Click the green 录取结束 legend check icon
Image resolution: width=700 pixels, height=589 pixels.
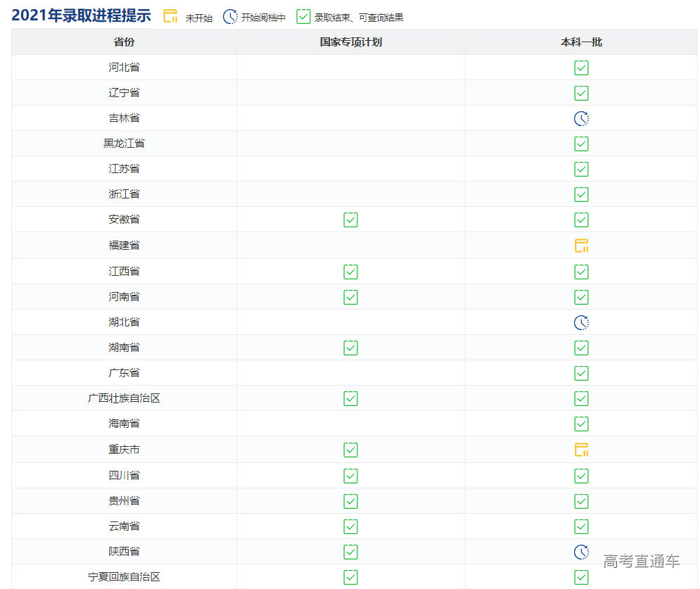(303, 17)
